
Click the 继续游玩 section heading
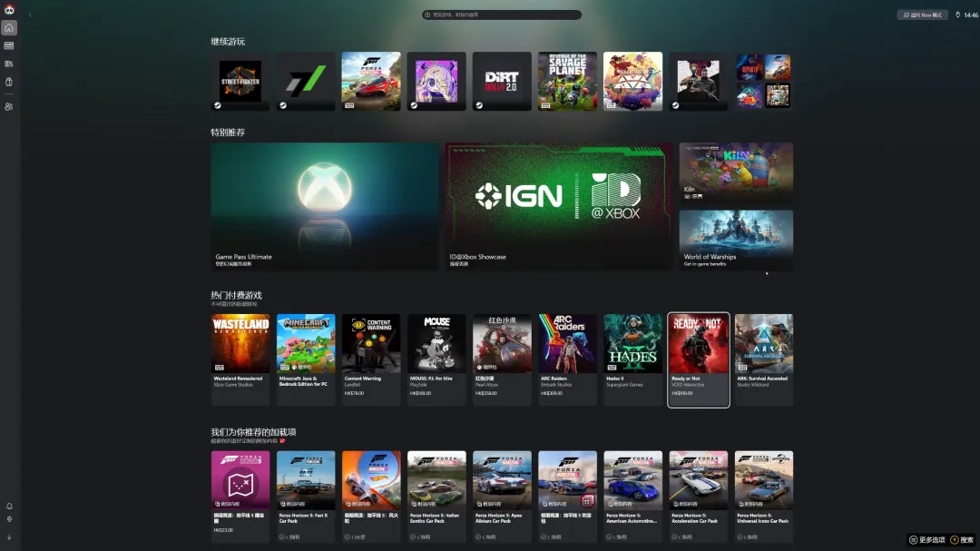[228, 41]
